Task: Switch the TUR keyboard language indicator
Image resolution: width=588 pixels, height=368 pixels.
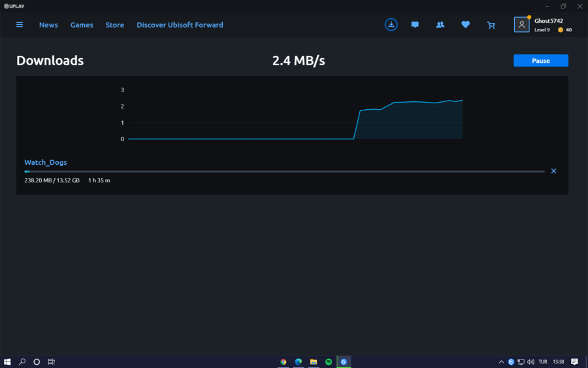Action: 543,361
